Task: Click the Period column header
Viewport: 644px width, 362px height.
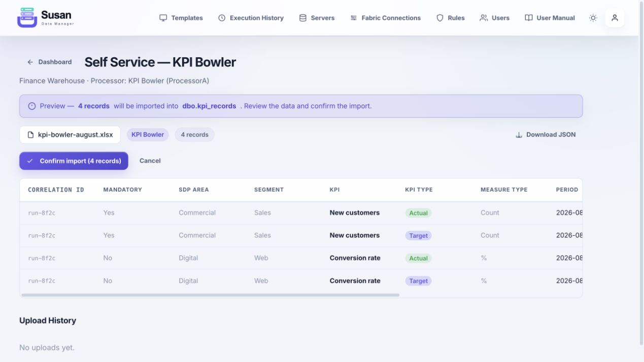Action: [x=567, y=190]
